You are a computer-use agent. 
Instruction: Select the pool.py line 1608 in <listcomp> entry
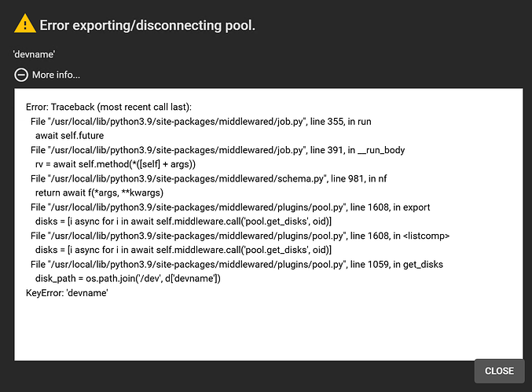pos(240,236)
